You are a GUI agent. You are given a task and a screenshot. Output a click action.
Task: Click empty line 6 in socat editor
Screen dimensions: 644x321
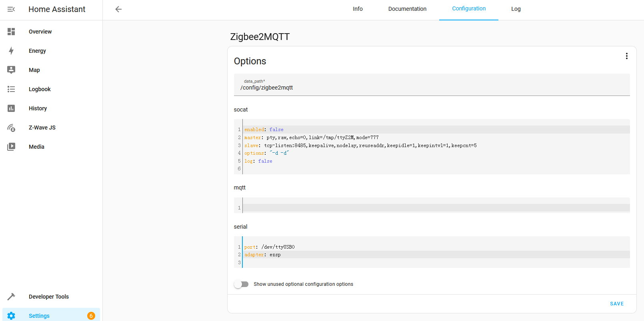[x=436, y=169]
